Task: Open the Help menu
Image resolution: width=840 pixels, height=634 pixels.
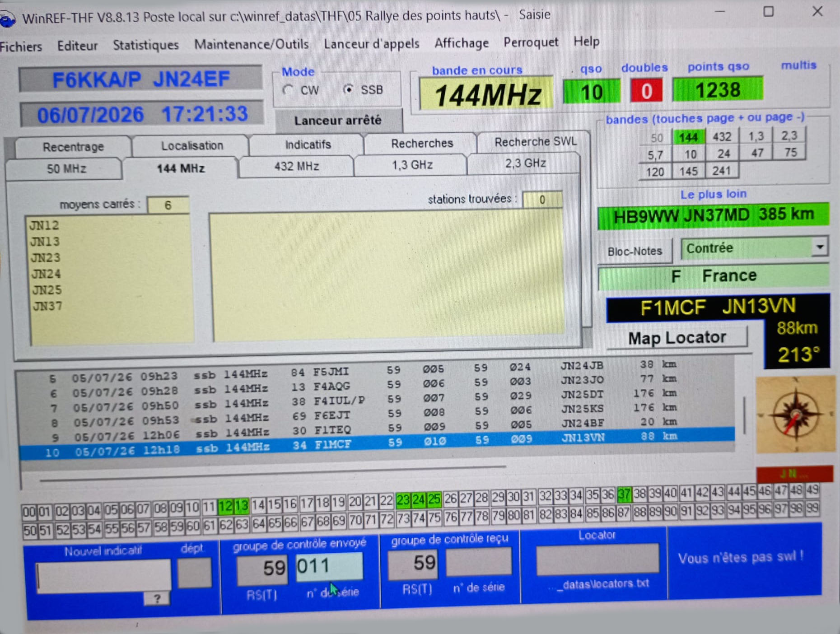Action: (586, 41)
